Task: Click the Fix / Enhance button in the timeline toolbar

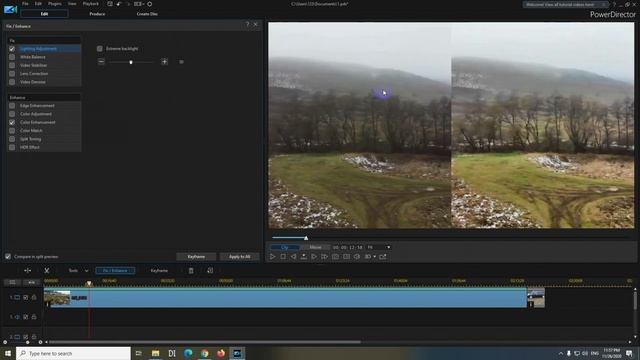Action: click(x=115, y=271)
